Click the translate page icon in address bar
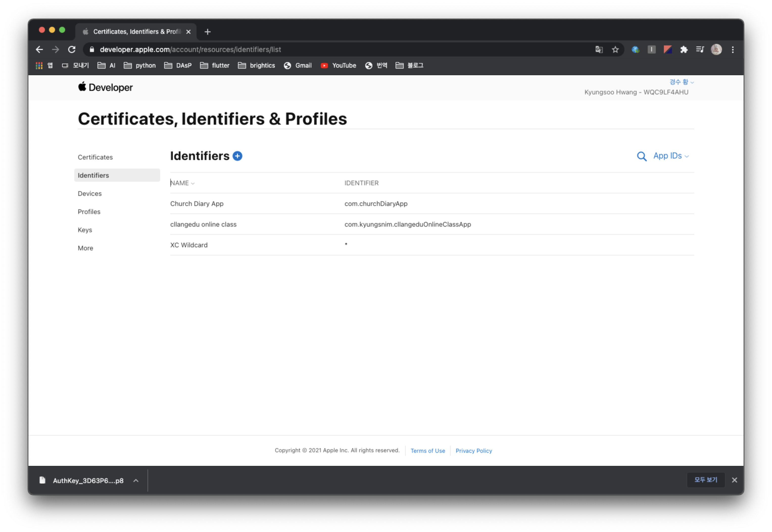The width and height of the screenshot is (772, 532). click(x=599, y=50)
